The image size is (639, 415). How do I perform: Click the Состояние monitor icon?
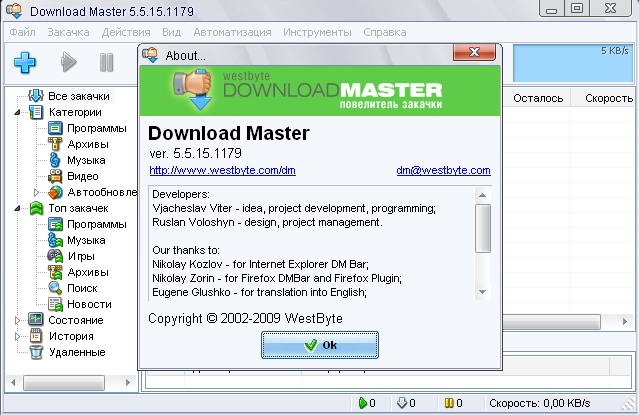(36, 320)
